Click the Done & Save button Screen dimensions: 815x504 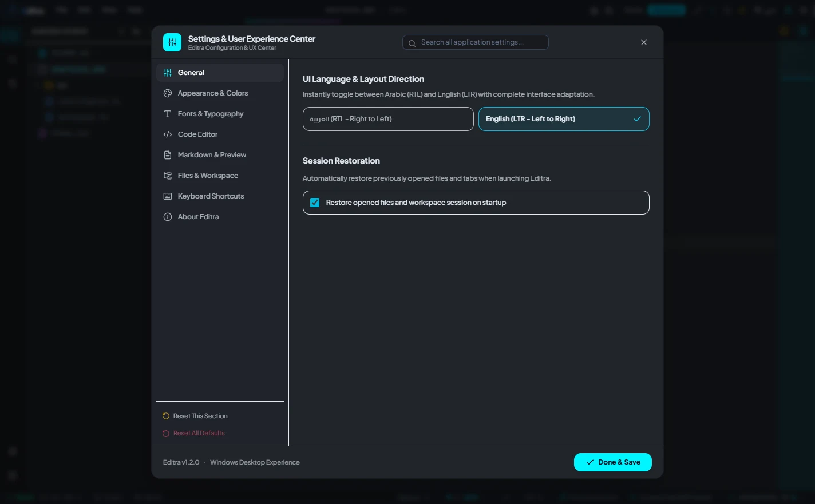[x=613, y=462]
